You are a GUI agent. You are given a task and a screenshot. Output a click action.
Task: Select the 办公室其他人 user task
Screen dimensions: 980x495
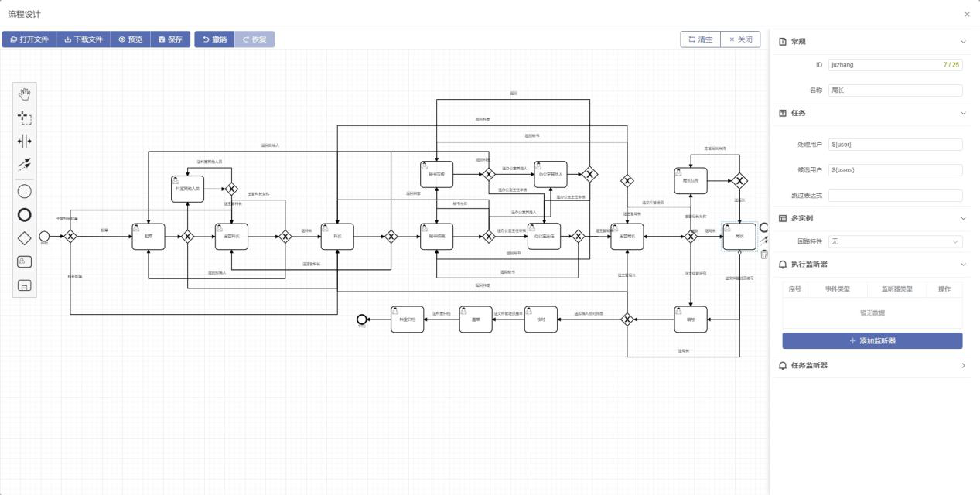click(x=550, y=174)
